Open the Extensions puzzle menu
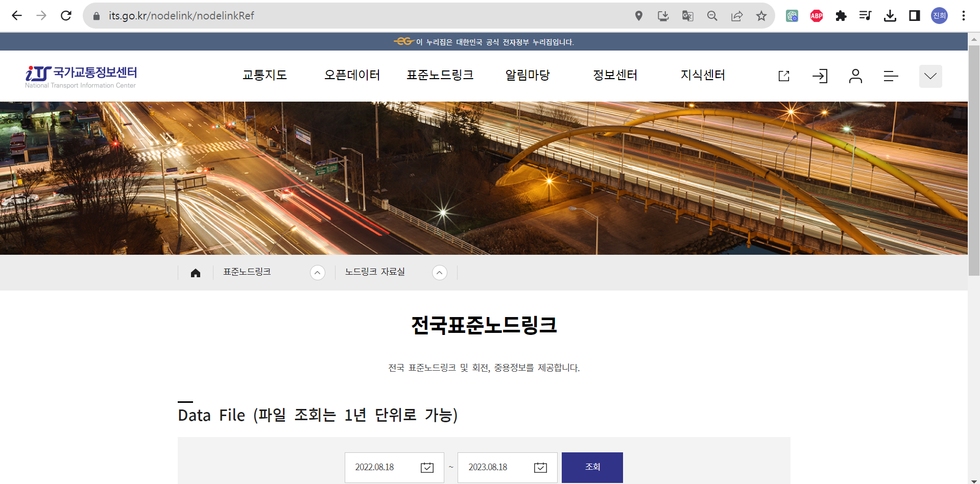The height and width of the screenshot is (484, 980). pyautogui.click(x=841, y=16)
